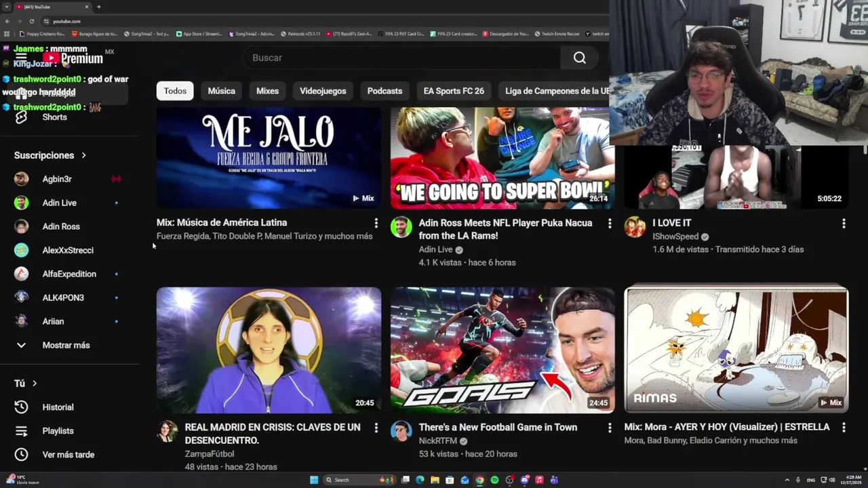Viewport: 868px width, 488px height.
Task: Open the YouTube Premium logo home link
Action: pos(73,58)
